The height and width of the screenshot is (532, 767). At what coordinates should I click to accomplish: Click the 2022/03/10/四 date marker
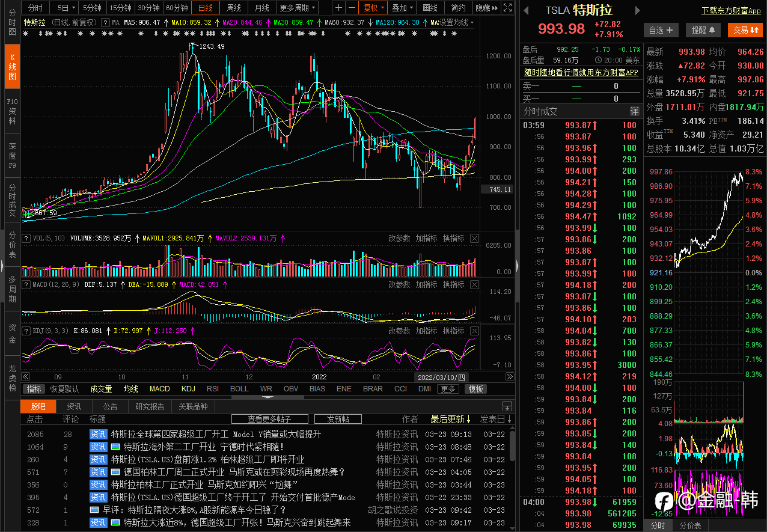click(x=442, y=377)
